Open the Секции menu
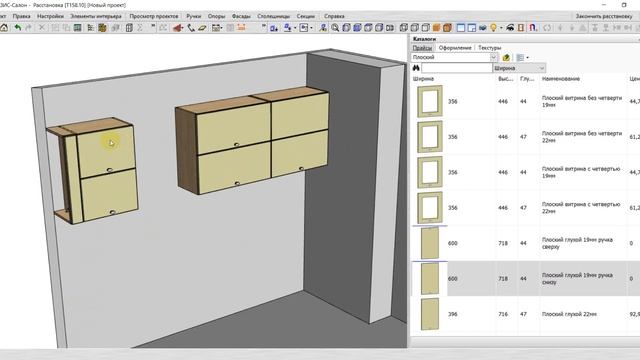Image resolution: width=640 pixels, height=360 pixels. [306, 16]
